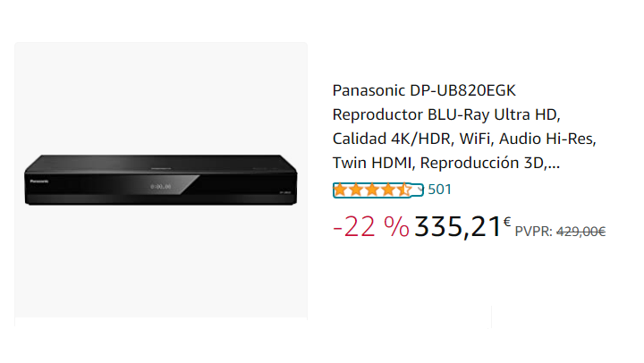Click the Panasonic logo on the player

click(x=38, y=181)
